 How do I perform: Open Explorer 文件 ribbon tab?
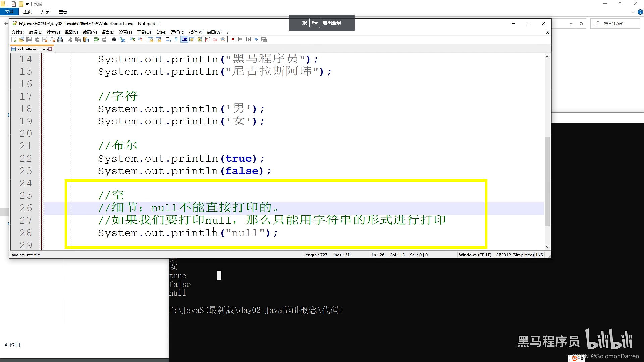click(9, 12)
